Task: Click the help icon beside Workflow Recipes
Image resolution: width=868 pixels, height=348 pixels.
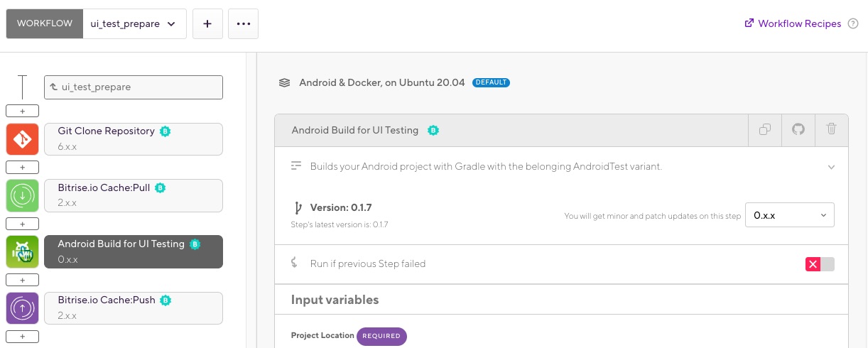Action: tap(853, 23)
